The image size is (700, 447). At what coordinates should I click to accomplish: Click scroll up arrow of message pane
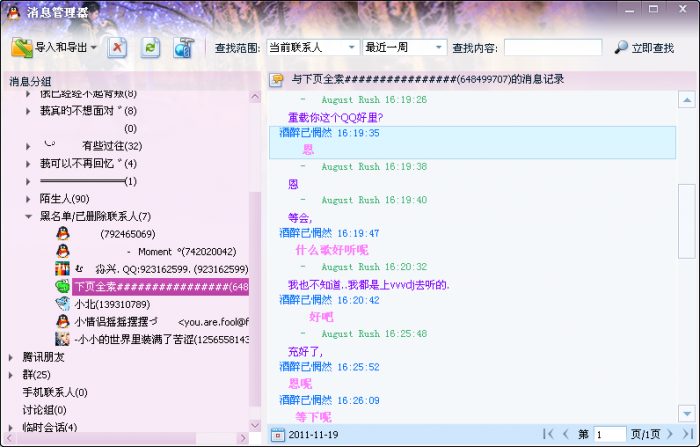pyautogui.click(x=687, y=100)
